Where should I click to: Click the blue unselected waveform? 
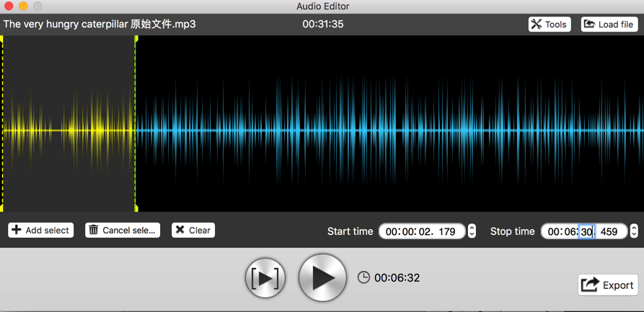(x=389, y=130)
